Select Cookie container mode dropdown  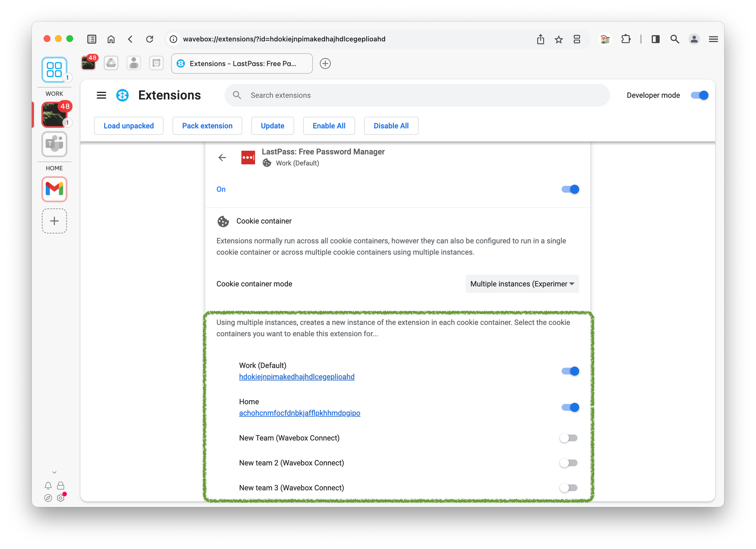click(521, 283)
